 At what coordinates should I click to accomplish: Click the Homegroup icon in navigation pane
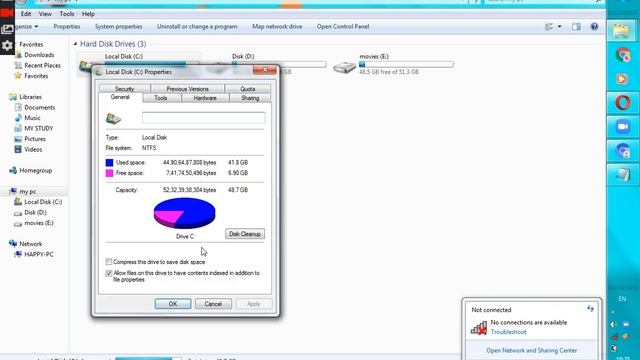13,171
